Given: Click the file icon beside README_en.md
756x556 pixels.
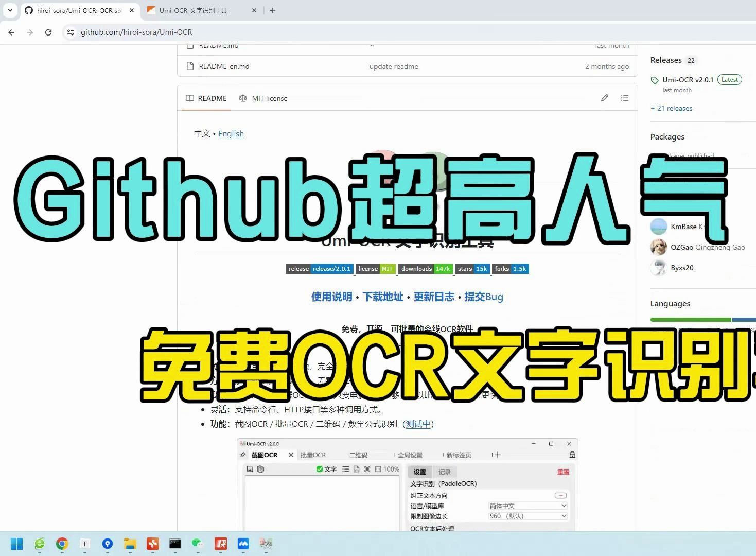Looking at the screenshot, I should pyautogui.click(x=190, y=66).
